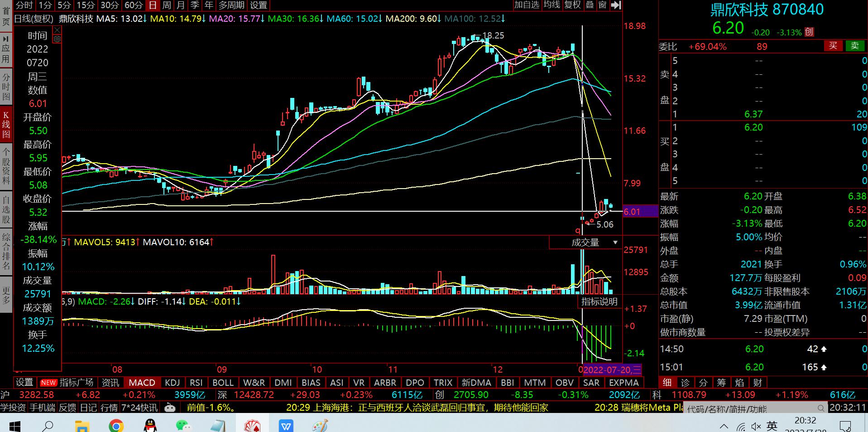Switch to 60分 timeframe
Viewport: 868px width, 432px height.
[x=134, y=5]
